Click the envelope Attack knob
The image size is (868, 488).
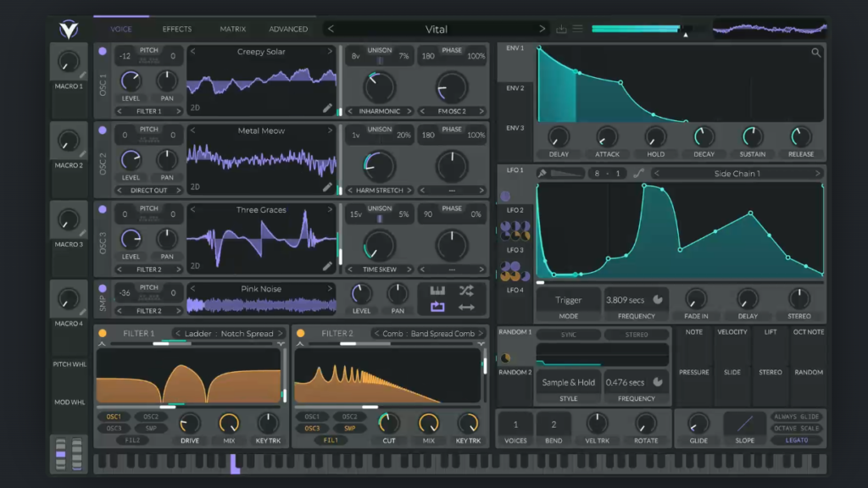607,136
